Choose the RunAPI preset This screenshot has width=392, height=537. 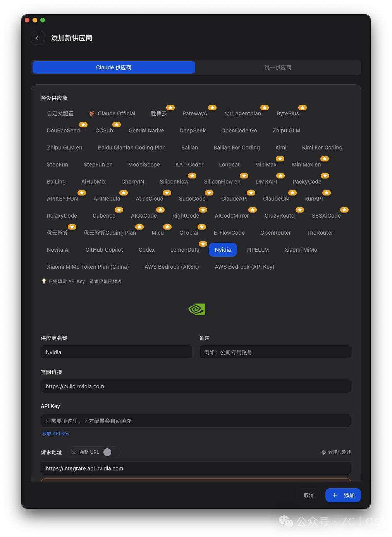tap(314, 199)
